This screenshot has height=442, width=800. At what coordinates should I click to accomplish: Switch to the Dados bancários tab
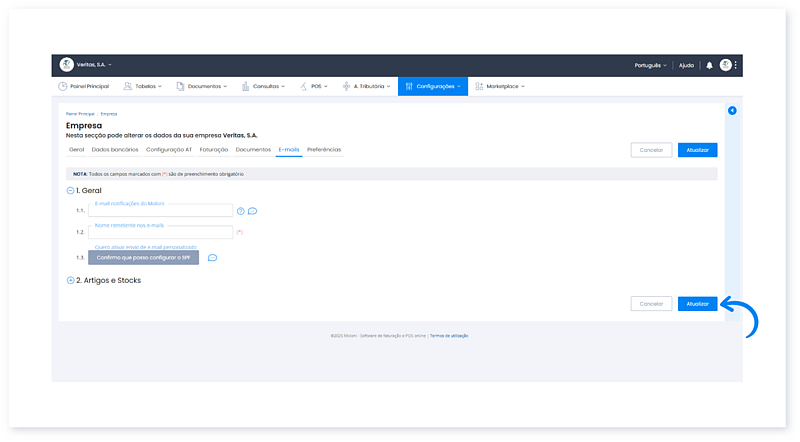(x=114, y=150)
